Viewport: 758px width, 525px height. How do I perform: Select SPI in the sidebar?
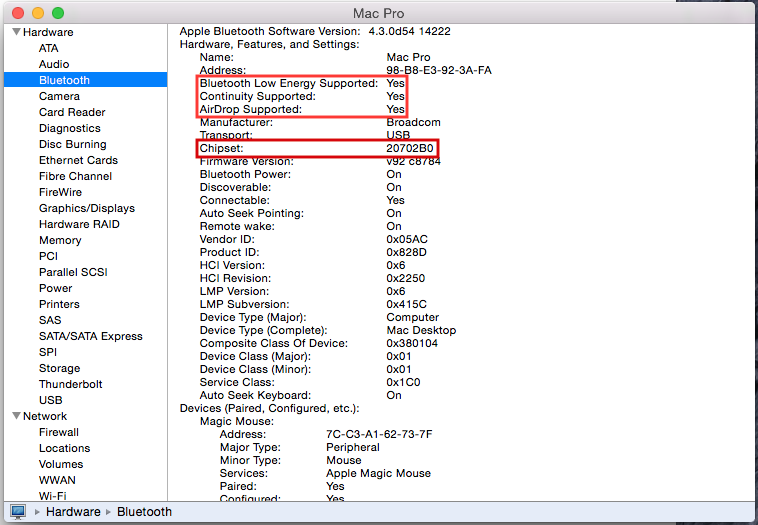pyautogui.click(x=48, y=352)
